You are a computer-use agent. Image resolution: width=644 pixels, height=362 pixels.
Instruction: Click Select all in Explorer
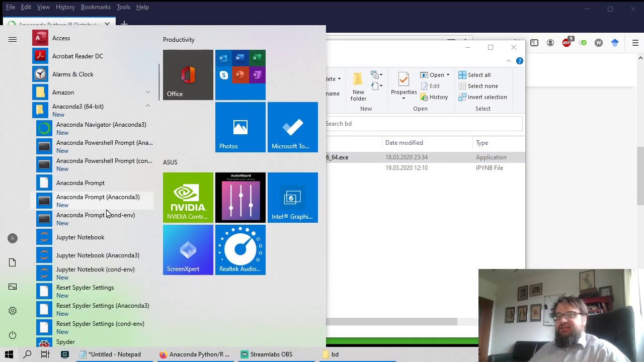[x=474, y=75]
